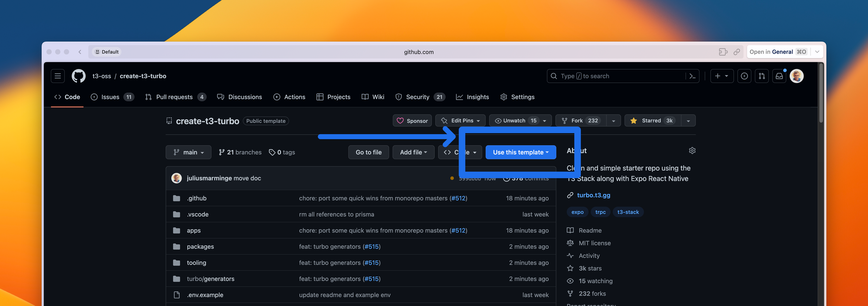Open the create new plus menu
Image resolution: width=868 pixels, height=306 pixels.
pos(722,76)
